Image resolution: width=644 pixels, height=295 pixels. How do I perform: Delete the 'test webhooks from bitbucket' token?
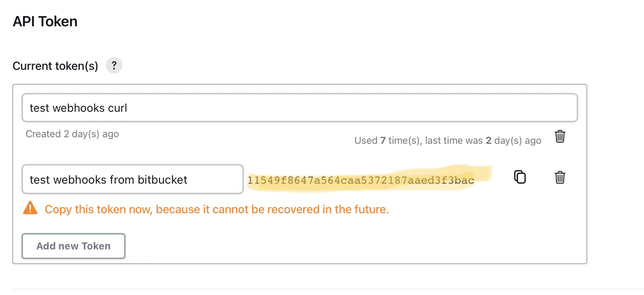[x=560, y=177]
